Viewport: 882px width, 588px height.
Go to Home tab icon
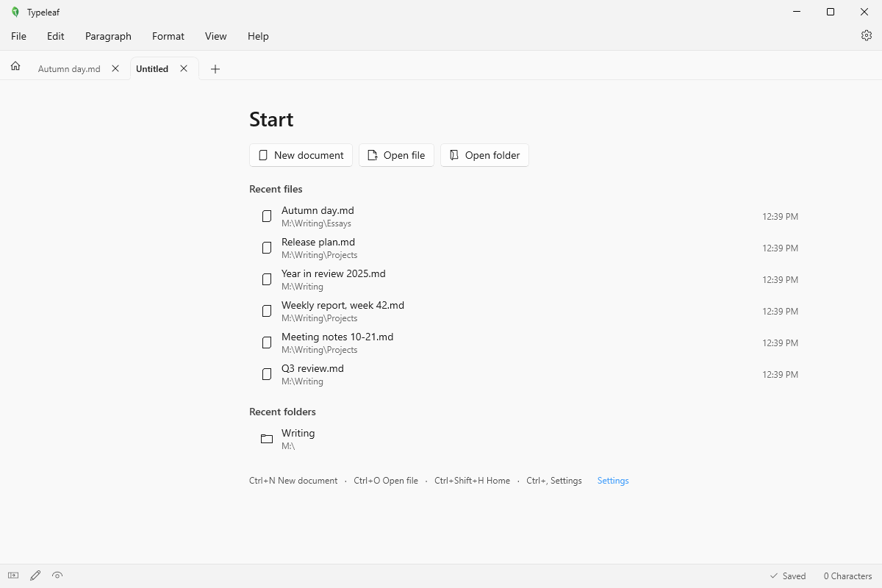point(15,66)
